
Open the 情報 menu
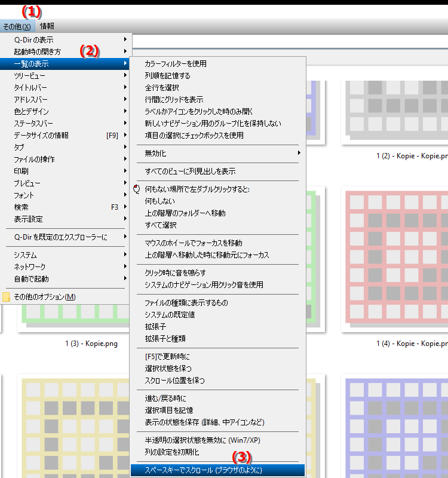pos(47,26)
